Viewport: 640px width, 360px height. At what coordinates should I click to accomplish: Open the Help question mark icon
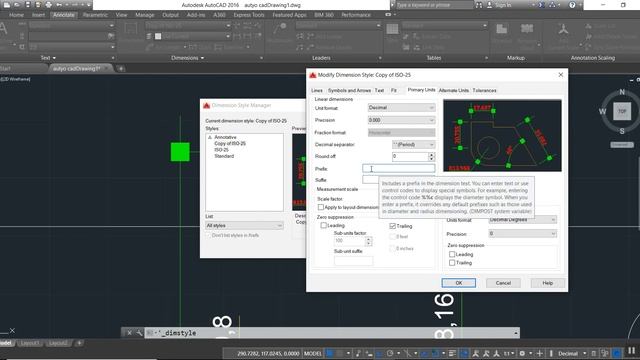point(572,5)
